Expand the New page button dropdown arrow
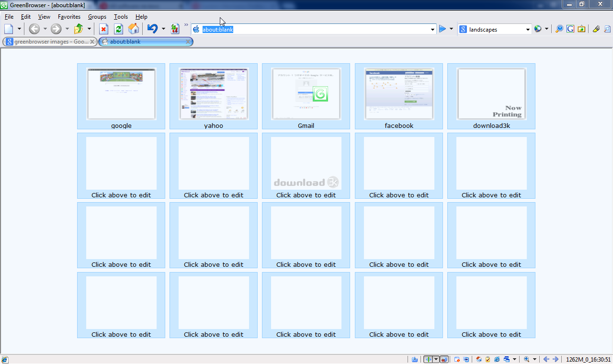The width and height of the screenshot is (613, 364). point(20,29)
